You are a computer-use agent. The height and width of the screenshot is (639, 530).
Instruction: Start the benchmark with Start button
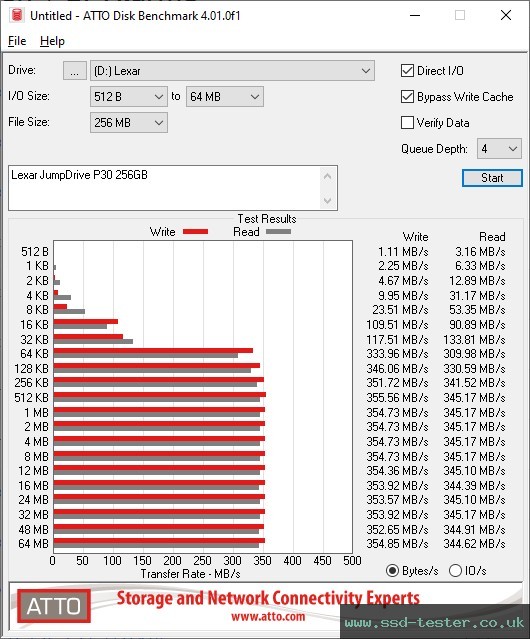coord(492,178)
